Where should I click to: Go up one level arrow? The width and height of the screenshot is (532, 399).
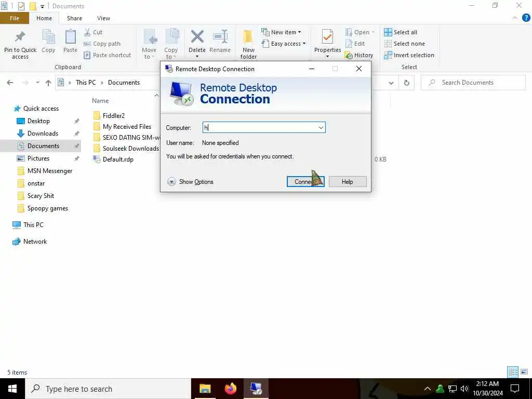[48, 83]
